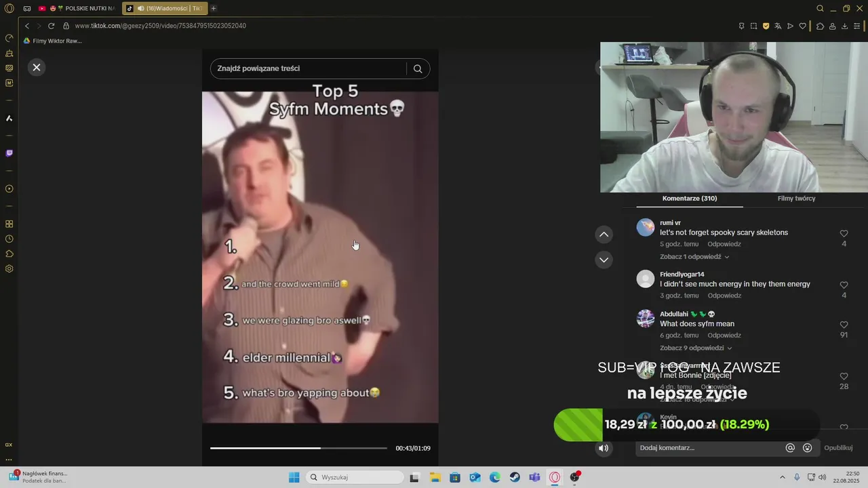The image size is (868, 488).
Task: Reply to rumi vr's comment via Odpowiedz
Action: pyautogui.click(x=724, y=244)
